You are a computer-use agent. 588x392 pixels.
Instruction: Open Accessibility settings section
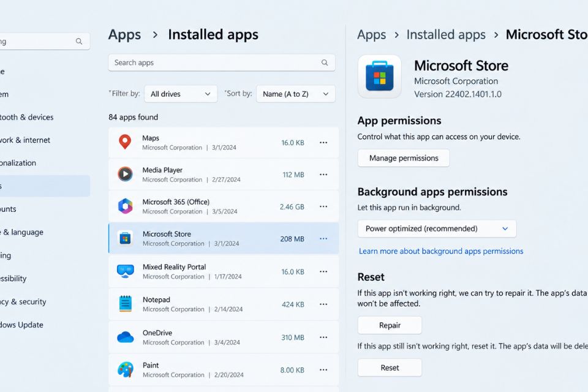coord(13,278)
